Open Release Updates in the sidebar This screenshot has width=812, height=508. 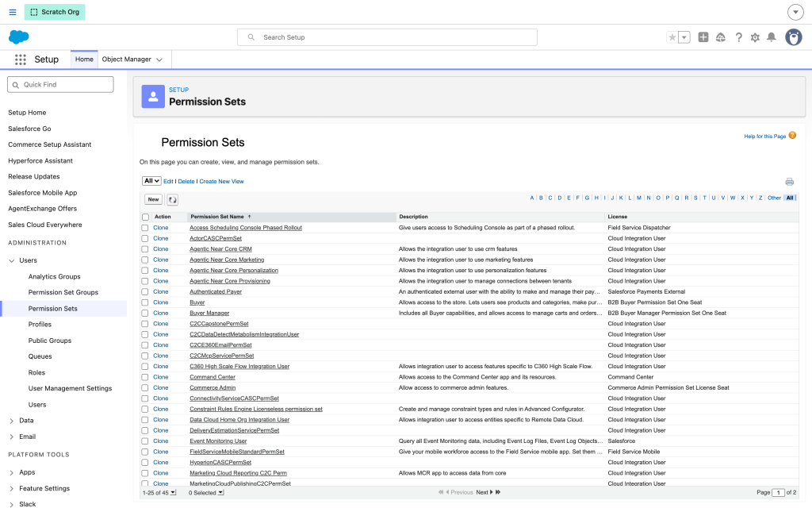pos(33,177)
